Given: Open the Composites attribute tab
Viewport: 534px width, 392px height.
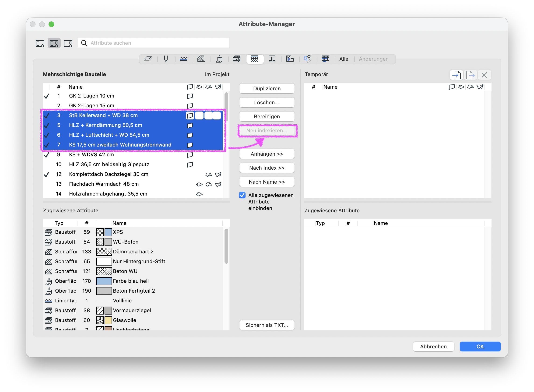Looking at the screenshot, I should (255, 59).
